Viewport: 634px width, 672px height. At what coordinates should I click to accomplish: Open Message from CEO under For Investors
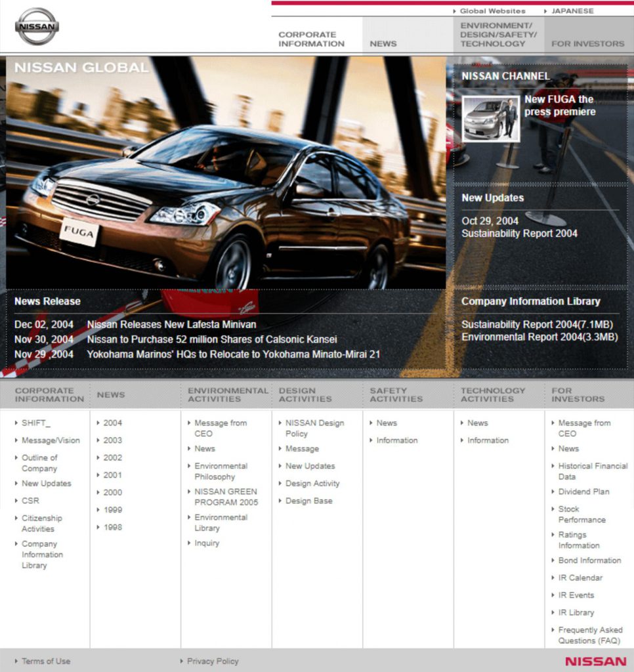pyautogui.click(x=584, y=428)
